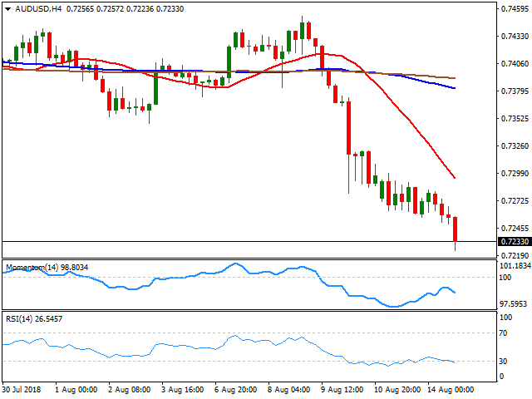Select the 30 Jul 2018 date label
532x399 pixels.
[x=22, y=390]
